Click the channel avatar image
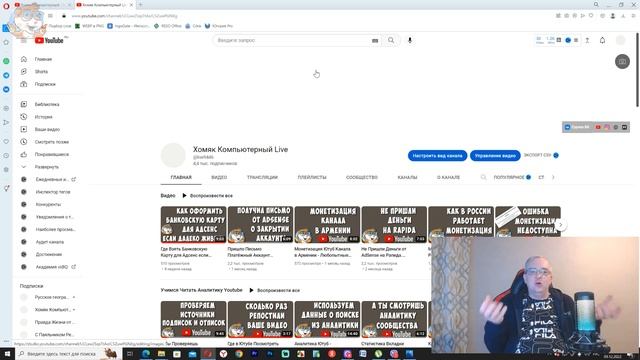 [x=173, y=156]
